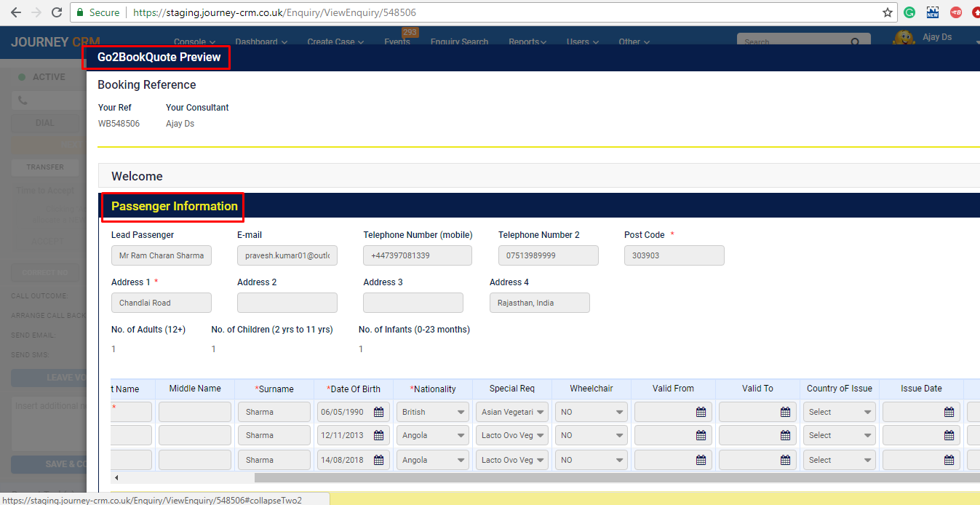
Task: Click the first row Surname field Sharma
Action: [x=274, y=412]
